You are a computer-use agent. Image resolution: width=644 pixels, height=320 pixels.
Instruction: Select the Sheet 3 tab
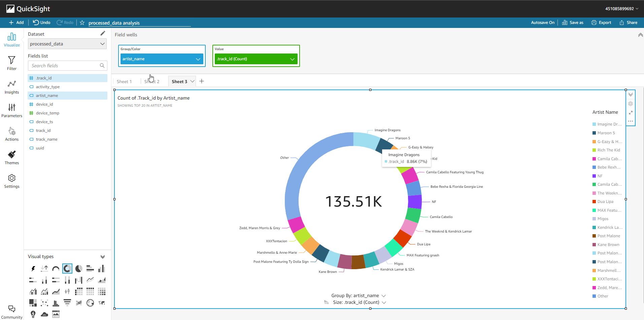tap(179, 81)
